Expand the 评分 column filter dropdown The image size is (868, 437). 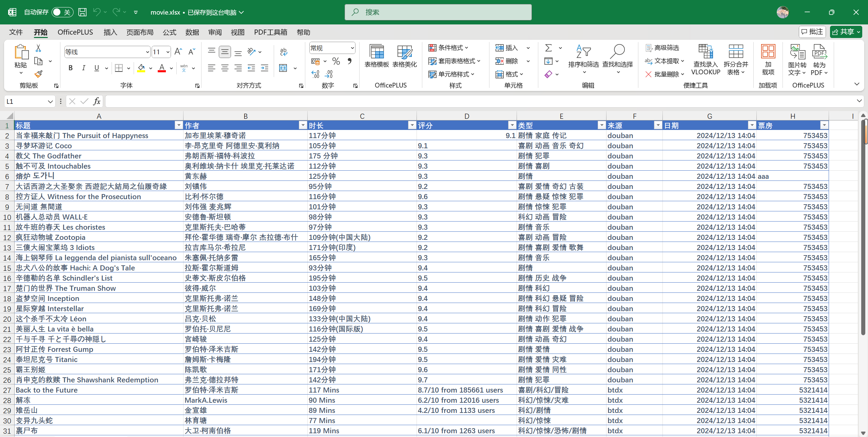tap(512, 126)
